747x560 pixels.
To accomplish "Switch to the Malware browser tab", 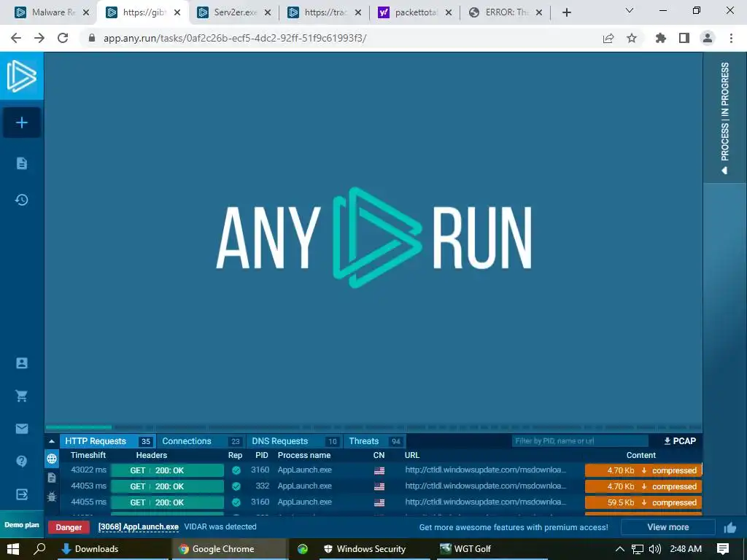I will [x=50, y=12].
